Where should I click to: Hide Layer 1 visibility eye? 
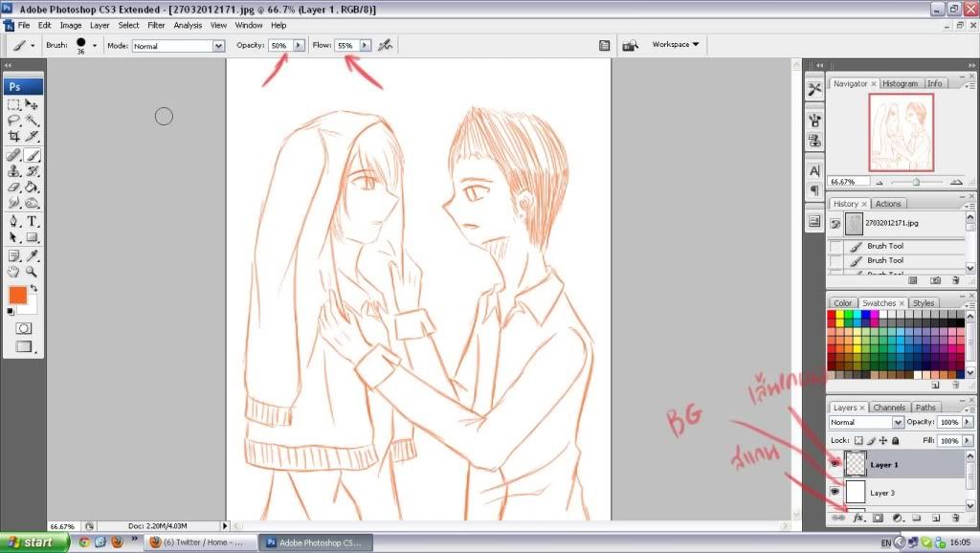pos(835,464)
